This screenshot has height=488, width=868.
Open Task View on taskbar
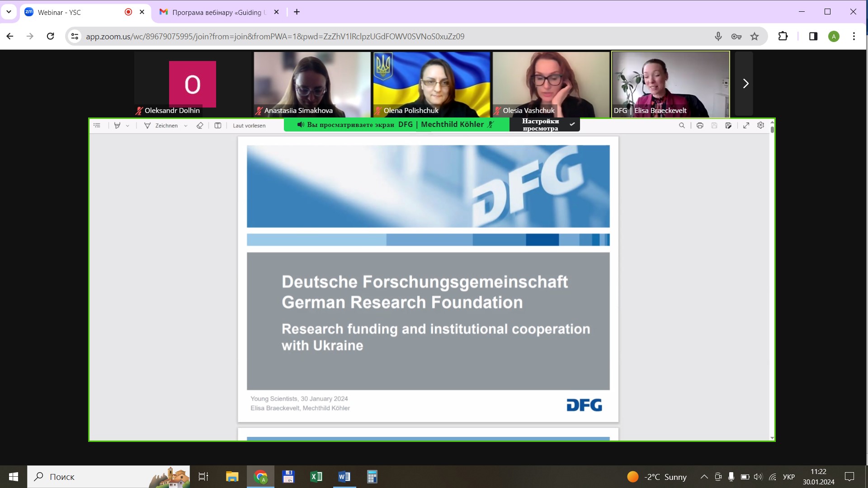[x=203, y=477]
